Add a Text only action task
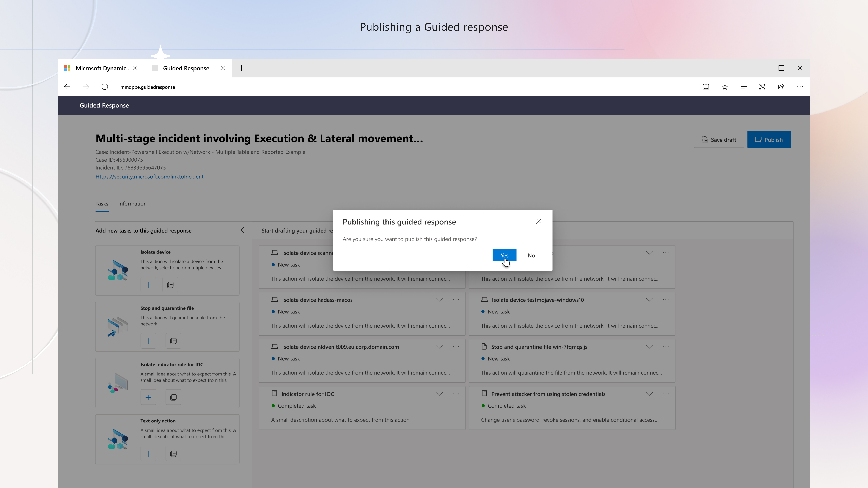Viewport: 868px width, 488px height. 148,454
